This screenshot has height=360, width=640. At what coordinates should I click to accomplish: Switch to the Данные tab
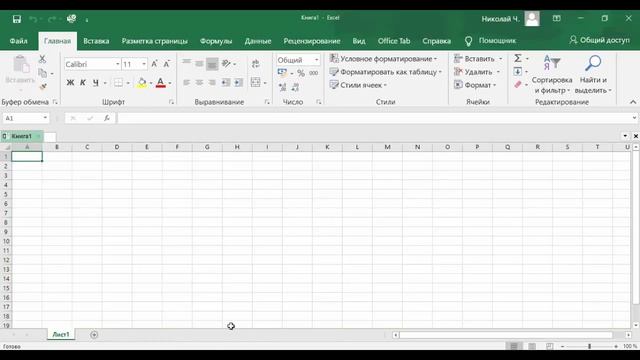click(x=258, y=41)
